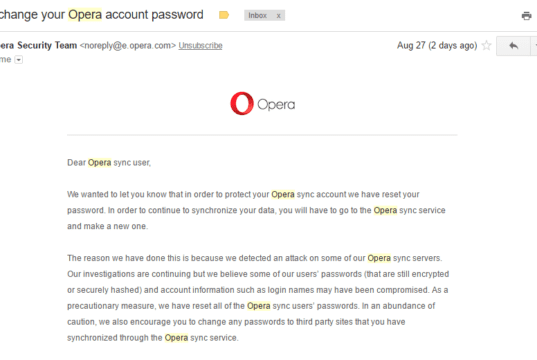This screenshot has height=360, width=537.
Task: Print this email using the printer icon
Action: click(x=526, y=16)
